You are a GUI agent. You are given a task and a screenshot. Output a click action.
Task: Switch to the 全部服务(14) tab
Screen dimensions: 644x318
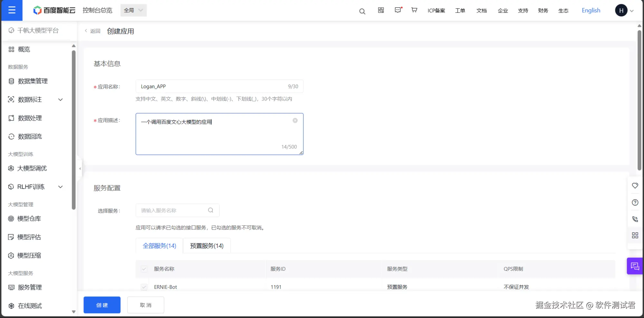pyautogui.click(x=159, y=246)
